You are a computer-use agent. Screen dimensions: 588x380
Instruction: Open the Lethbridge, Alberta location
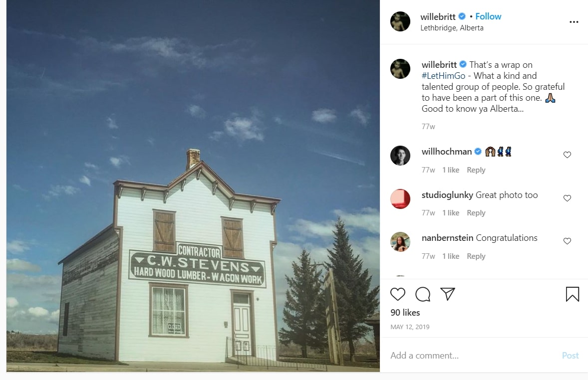[452, 28]
